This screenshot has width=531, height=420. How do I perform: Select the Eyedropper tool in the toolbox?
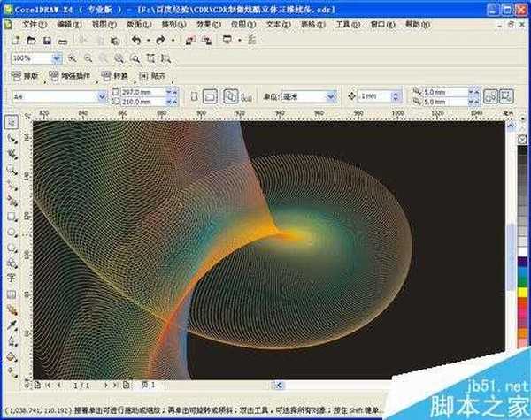[12, 325]
